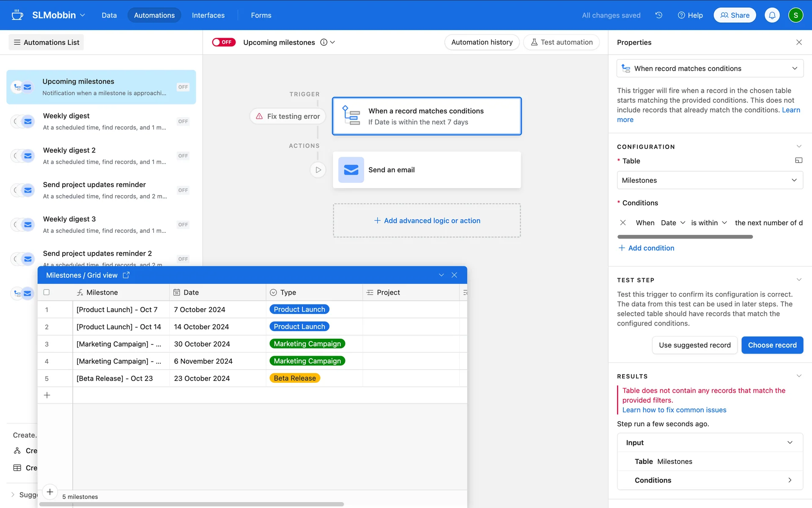Open Milestones grid view in new tab icon
This screenshot has height=508, width=812.
pyautogui.click(x=126, y=275)
